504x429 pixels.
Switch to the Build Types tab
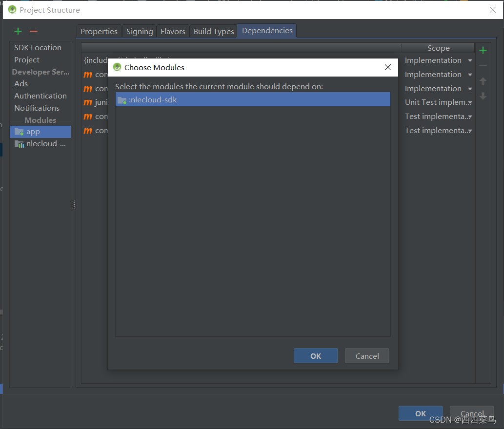tap(214, 32)
